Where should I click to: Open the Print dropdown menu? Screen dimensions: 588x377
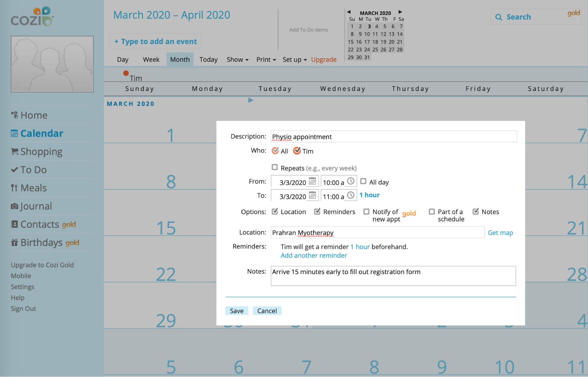(266, 60)
